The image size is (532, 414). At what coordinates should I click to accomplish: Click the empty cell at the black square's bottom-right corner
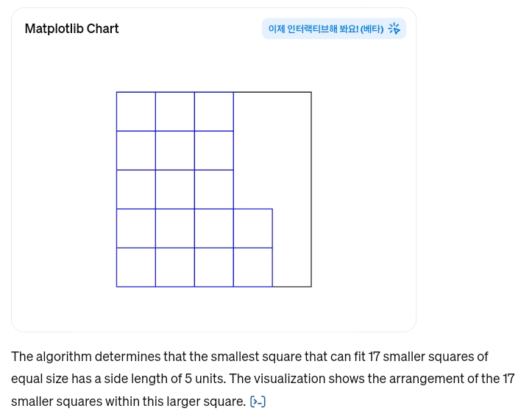pyautogui.click(x=292, y=268)
